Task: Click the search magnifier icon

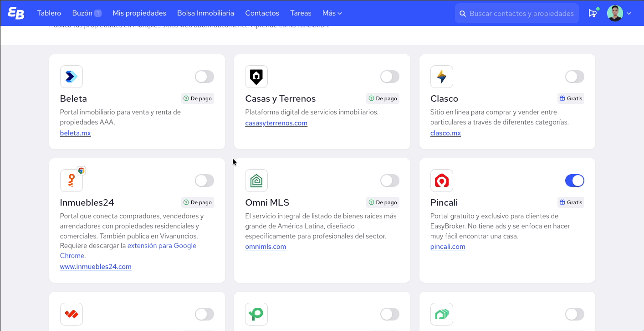Action: (x=462, y=14)
